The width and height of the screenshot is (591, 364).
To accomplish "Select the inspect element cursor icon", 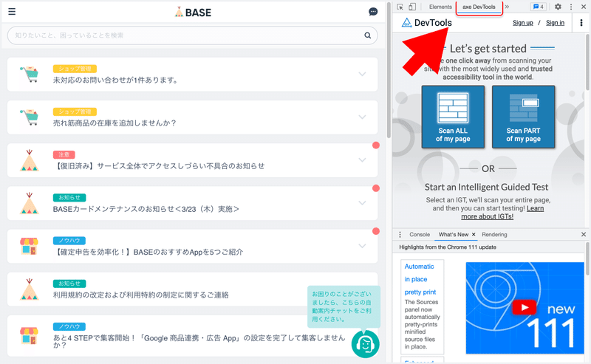I will [400, 7].
